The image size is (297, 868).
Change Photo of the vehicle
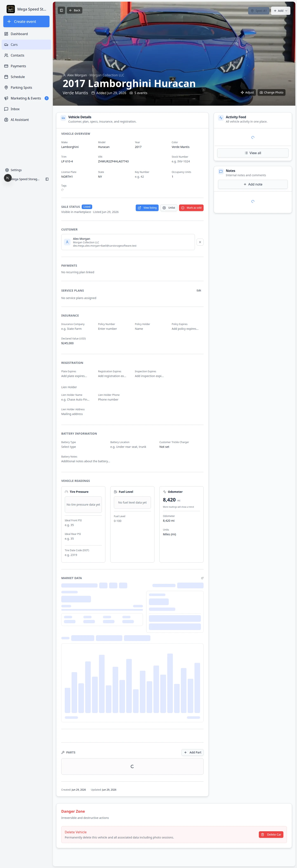point(271,93)
